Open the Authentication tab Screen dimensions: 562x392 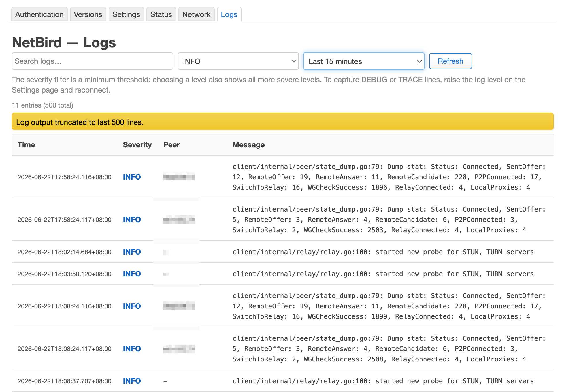[x=39, y=14]
